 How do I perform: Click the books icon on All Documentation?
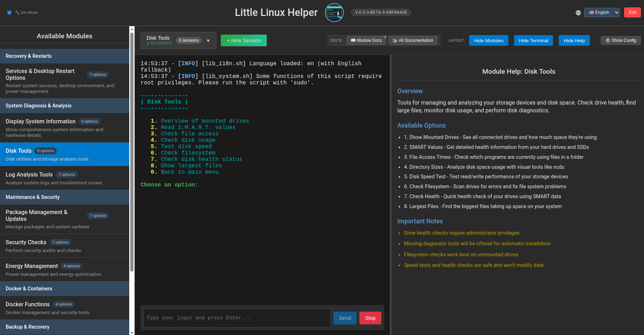395,40
